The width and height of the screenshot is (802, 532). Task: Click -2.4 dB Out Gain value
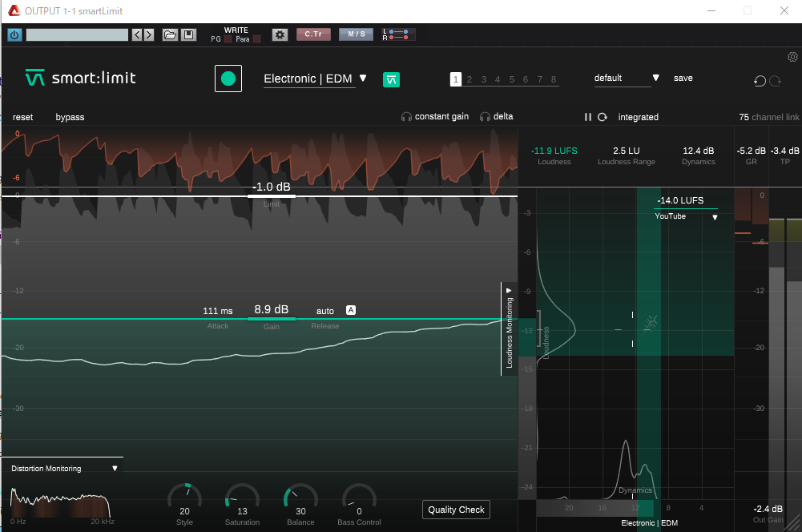768,509
